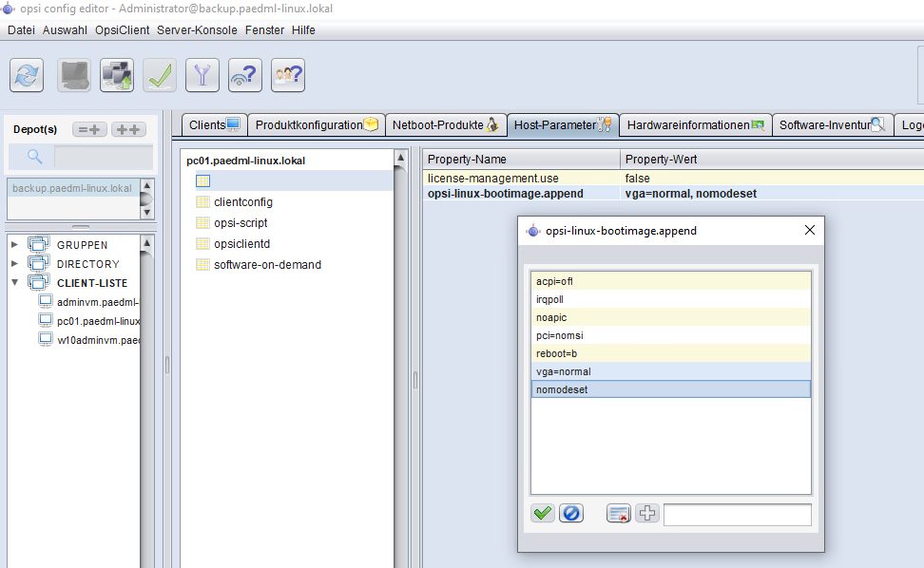
Task: Click the reload data toolbar icon
Action: click(27, 75)
